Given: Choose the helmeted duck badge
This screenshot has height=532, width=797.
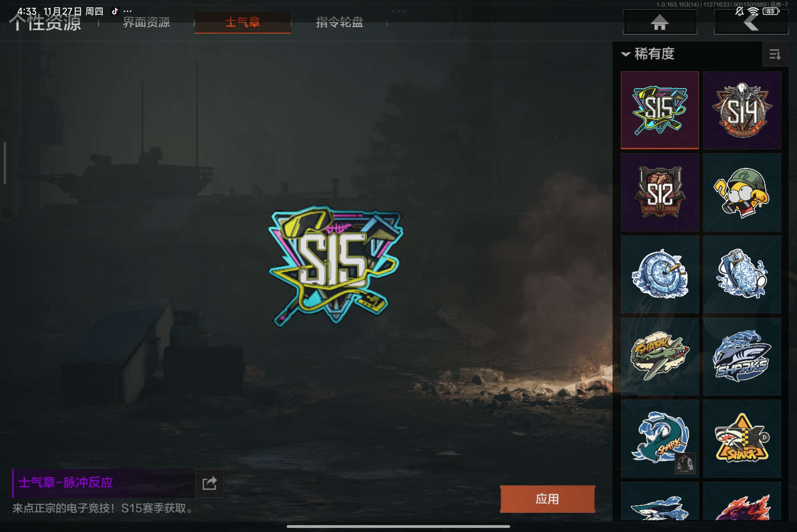Looking at the screenshot, I should click(x=742, y=192).
